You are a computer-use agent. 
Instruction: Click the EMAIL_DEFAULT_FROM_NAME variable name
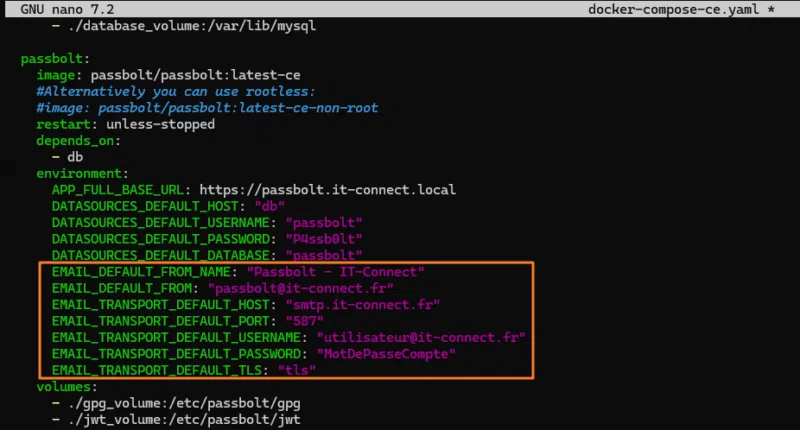[x=141, y=272]
